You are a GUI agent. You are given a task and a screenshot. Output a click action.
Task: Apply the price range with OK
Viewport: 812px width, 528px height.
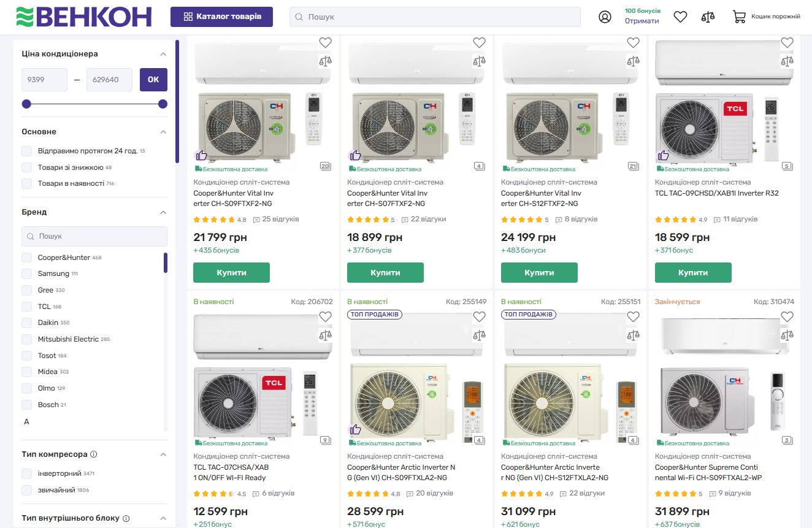coord(153,80)
